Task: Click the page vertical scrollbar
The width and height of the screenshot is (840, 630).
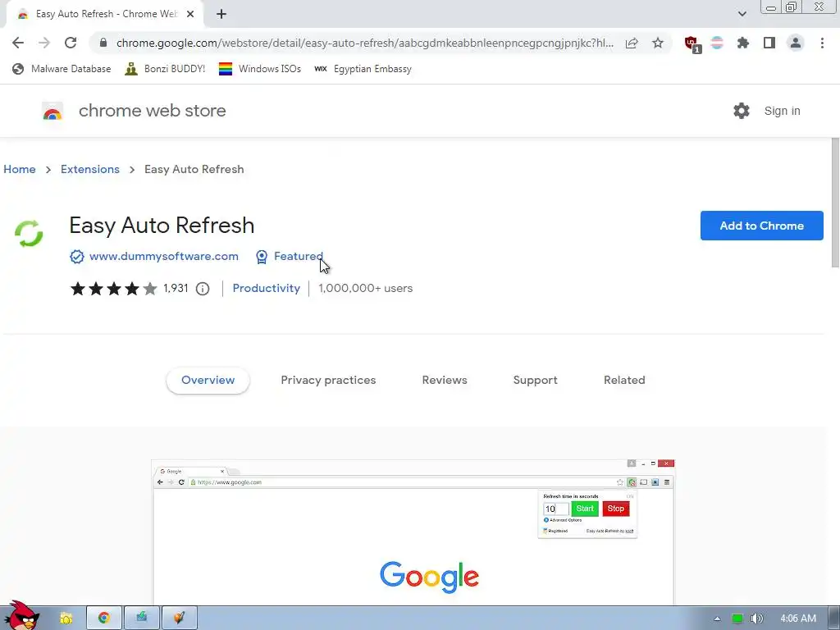Action: coord(835,203)
